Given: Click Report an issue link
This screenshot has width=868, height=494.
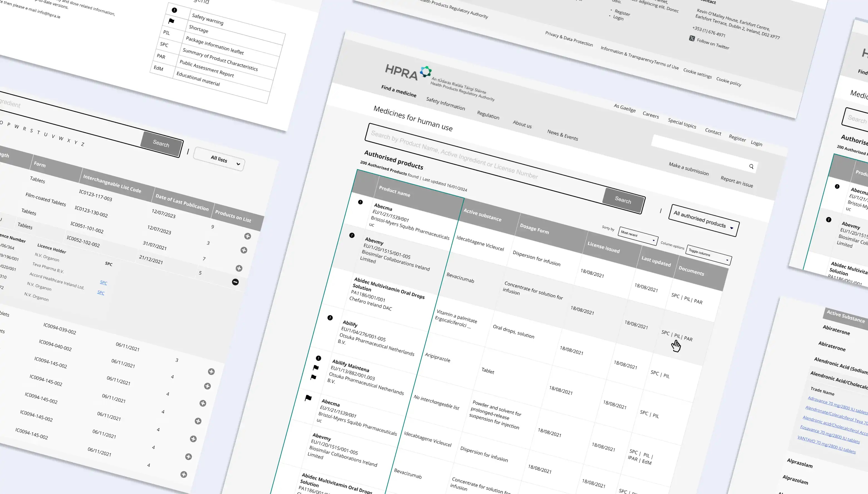Looking at the screenshot, I should click(737, 182).
